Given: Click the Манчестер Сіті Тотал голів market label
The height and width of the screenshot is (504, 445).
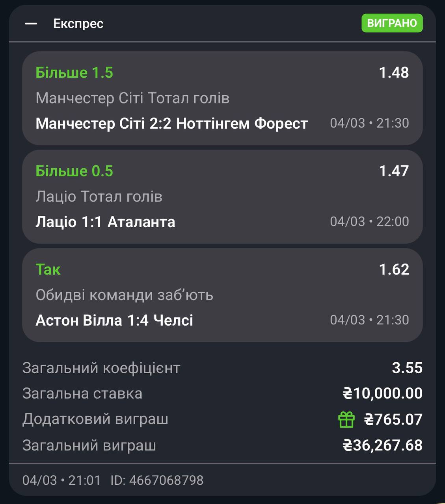Looking at the screenshot, I should 132,98.
